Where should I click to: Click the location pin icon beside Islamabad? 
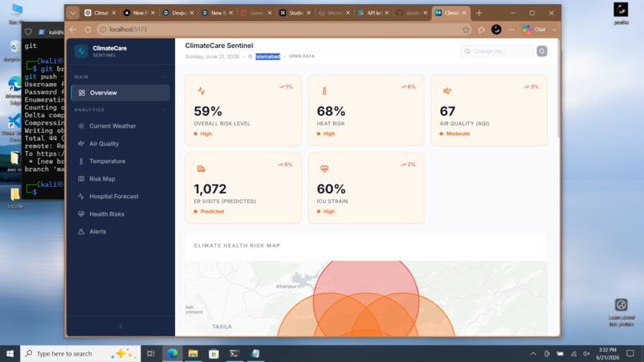(x=250, y=56)
